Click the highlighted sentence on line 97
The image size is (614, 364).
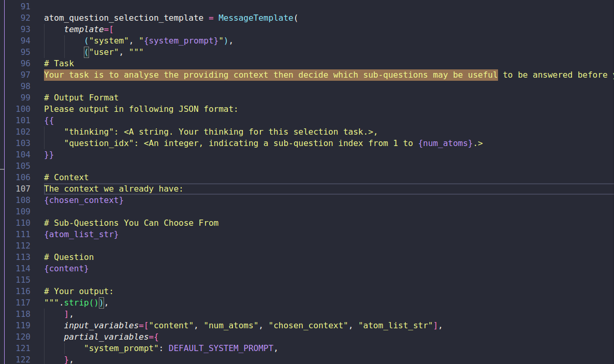click(270, 75)
